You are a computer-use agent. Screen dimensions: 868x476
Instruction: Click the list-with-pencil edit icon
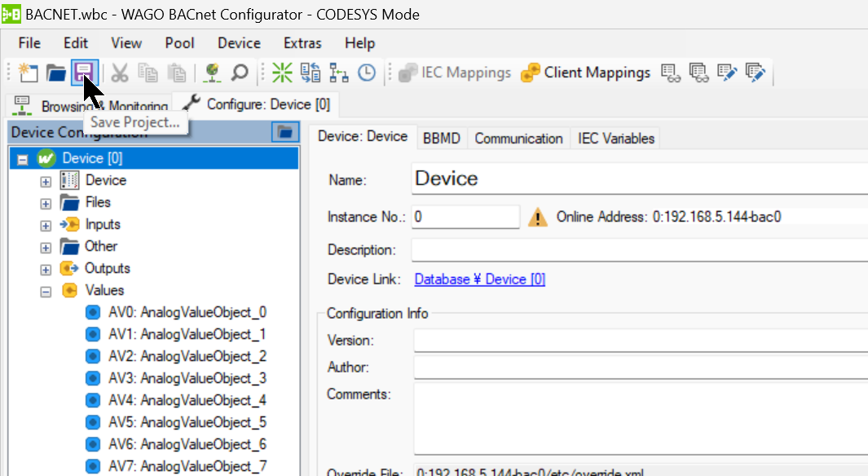click(727, 73)
